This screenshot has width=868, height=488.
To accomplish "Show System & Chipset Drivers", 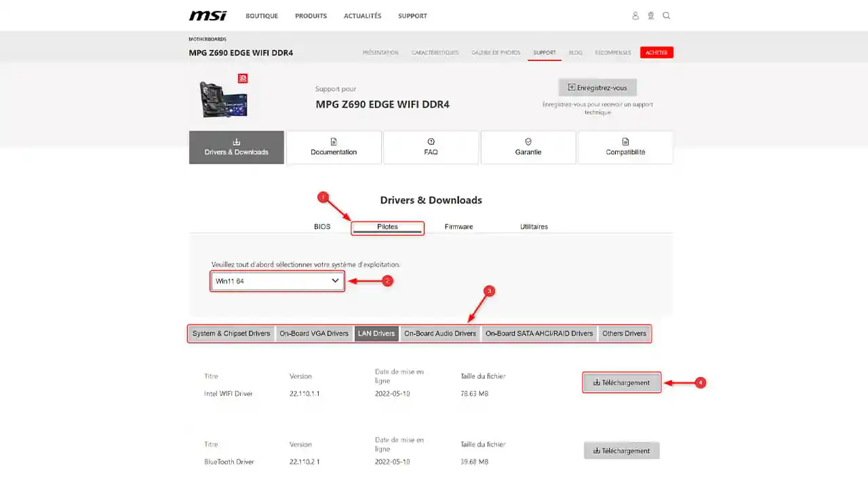I will point(231,333).
